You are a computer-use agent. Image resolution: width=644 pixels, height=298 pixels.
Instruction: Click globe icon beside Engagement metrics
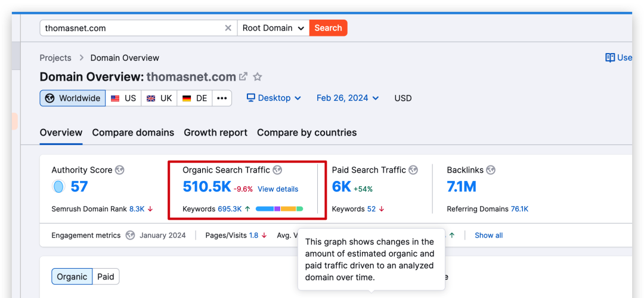[x=130, y=235]
